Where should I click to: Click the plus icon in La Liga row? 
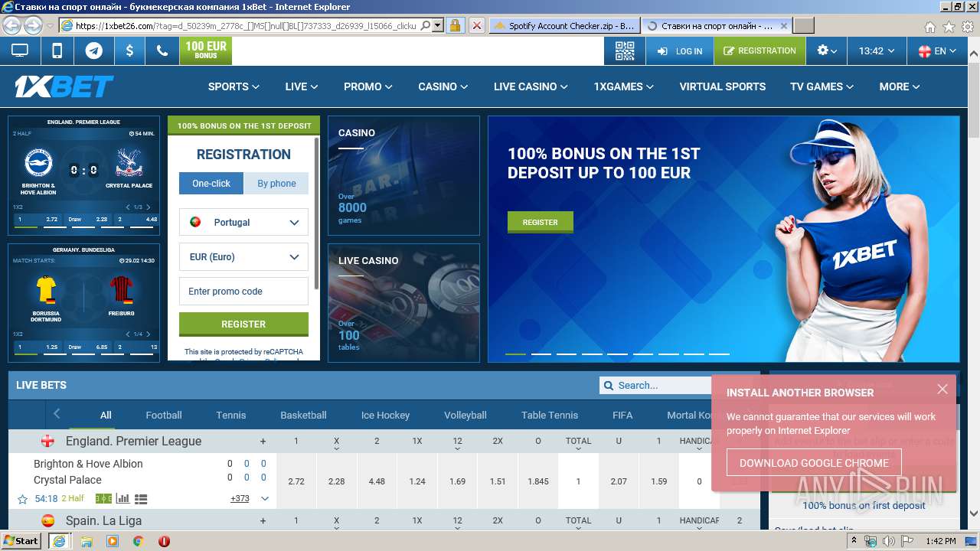263,521
